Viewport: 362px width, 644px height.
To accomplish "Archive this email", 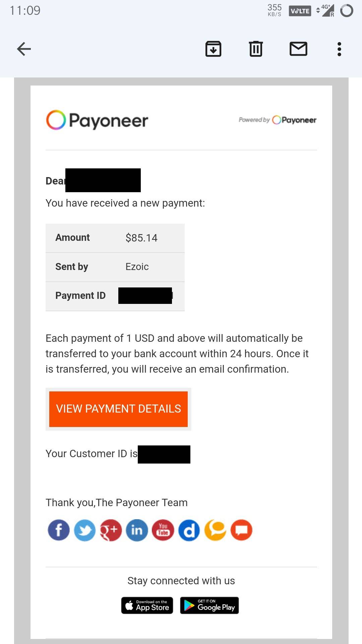I will [213, 49].
